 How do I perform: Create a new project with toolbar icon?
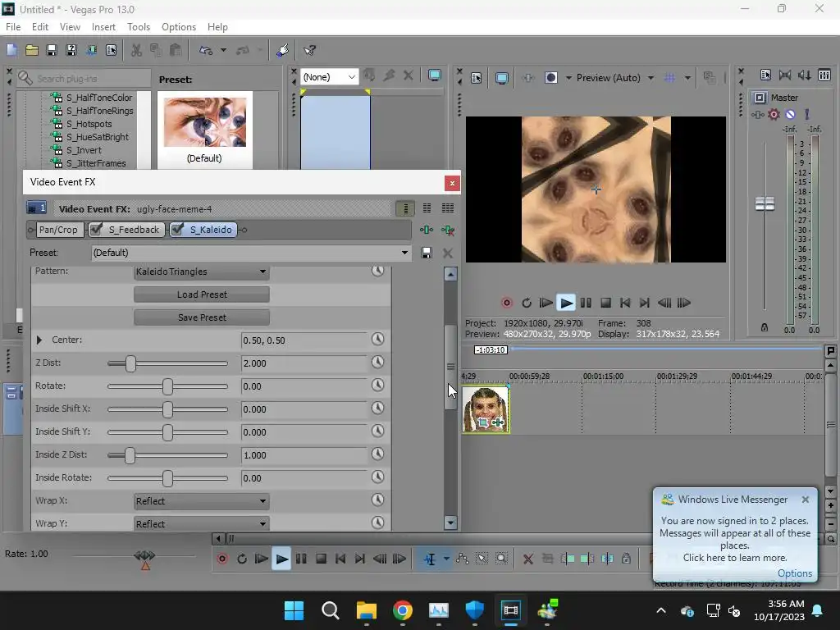pos(11,50)
